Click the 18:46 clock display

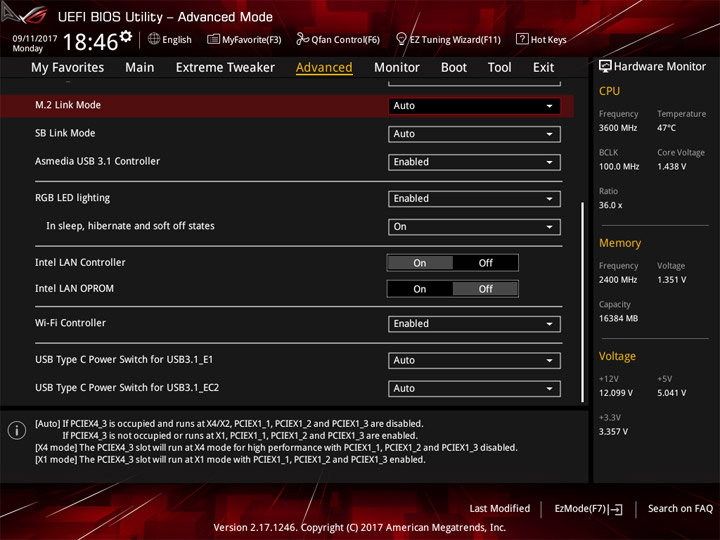(90, 42)
